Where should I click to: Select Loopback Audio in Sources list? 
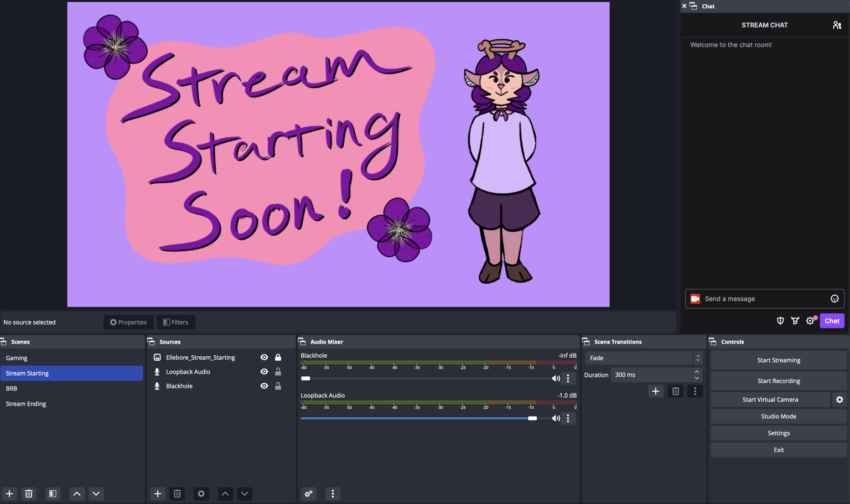[188, 372]
